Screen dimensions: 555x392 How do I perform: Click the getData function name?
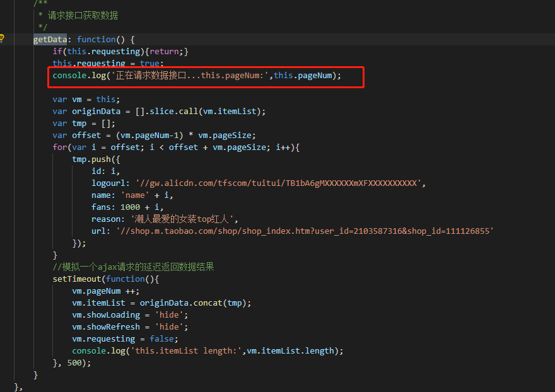click(x=50, y=40)
